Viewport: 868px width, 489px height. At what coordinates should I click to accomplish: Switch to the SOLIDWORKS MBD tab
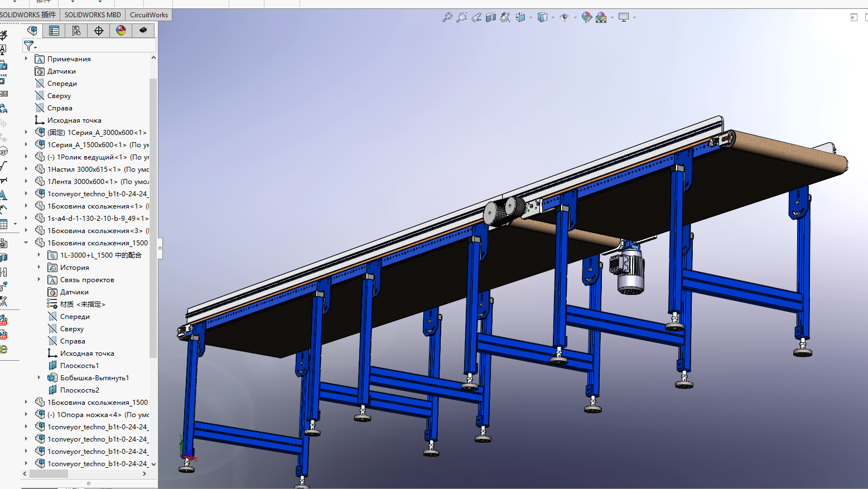click(x=93, y=14)
